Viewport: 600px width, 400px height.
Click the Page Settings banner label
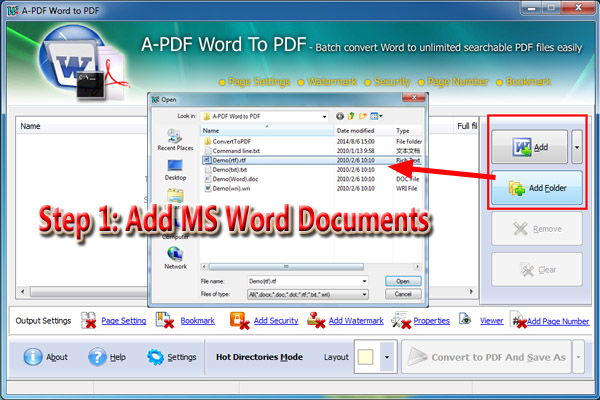coord(259,82)
